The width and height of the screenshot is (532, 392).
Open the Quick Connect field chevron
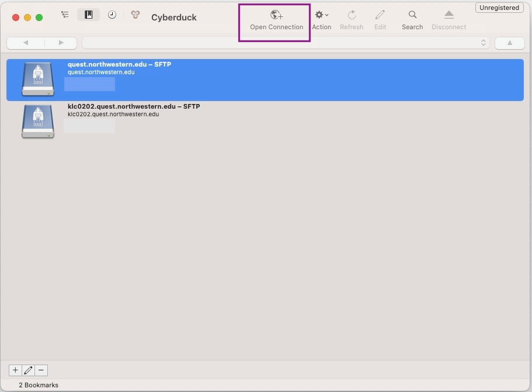coord(484,42)
